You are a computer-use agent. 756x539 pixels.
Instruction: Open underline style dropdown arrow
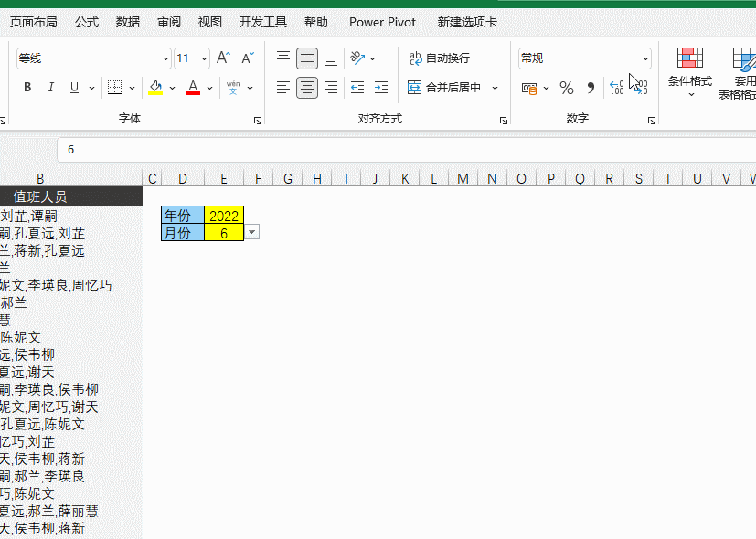(x=91, y=88)
